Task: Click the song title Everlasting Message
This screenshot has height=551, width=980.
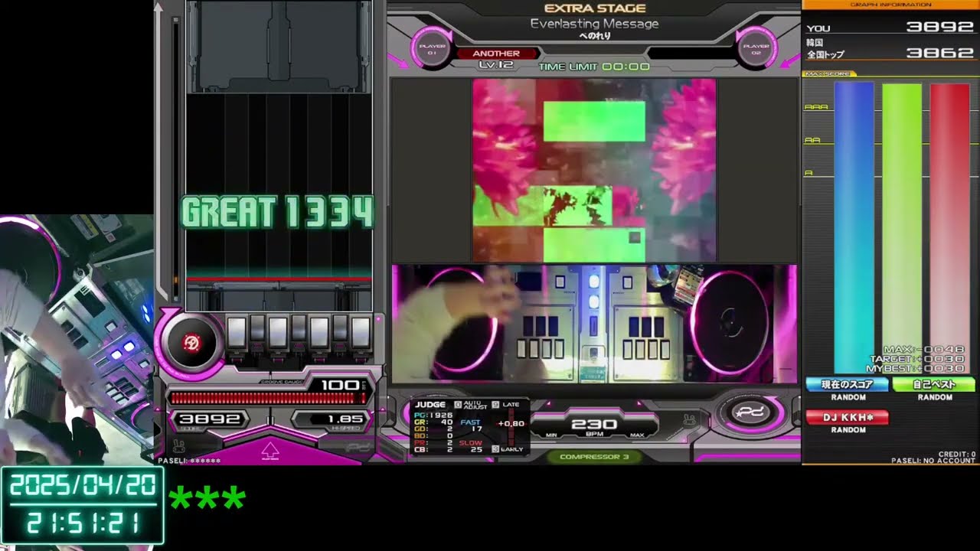Action: point(594,24)
